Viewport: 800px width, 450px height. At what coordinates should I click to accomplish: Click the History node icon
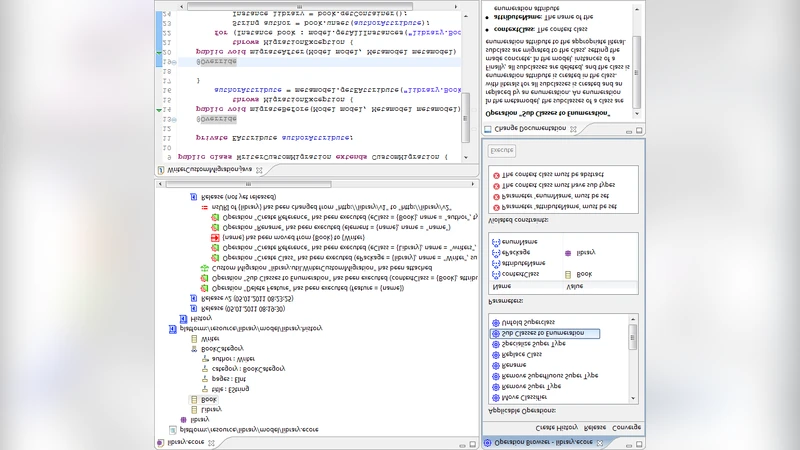point(183,318)
